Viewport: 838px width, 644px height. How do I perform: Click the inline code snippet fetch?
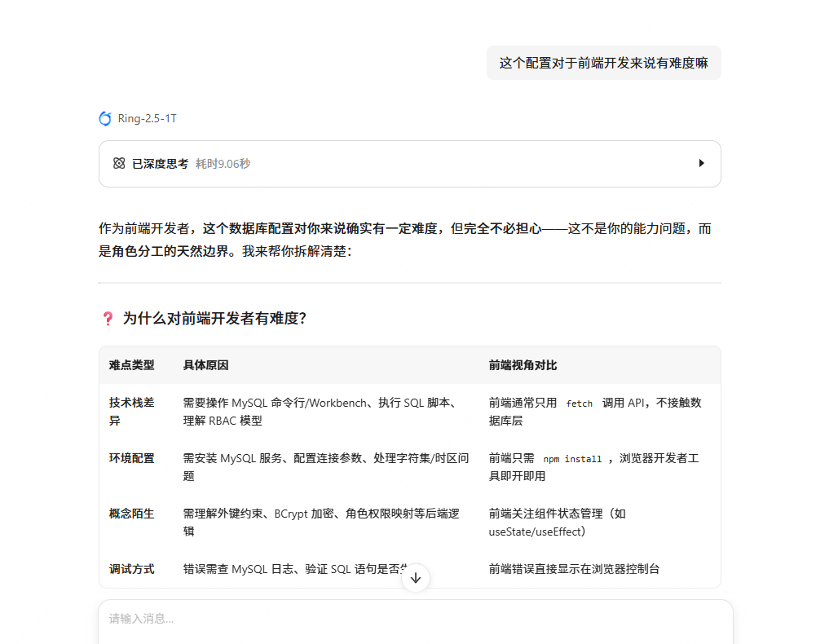click(579, 404)
